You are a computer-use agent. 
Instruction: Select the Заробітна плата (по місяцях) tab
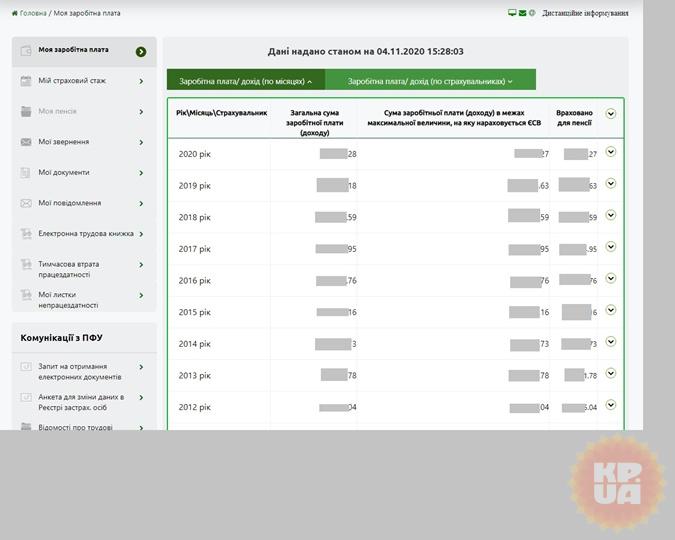(245, 81)
